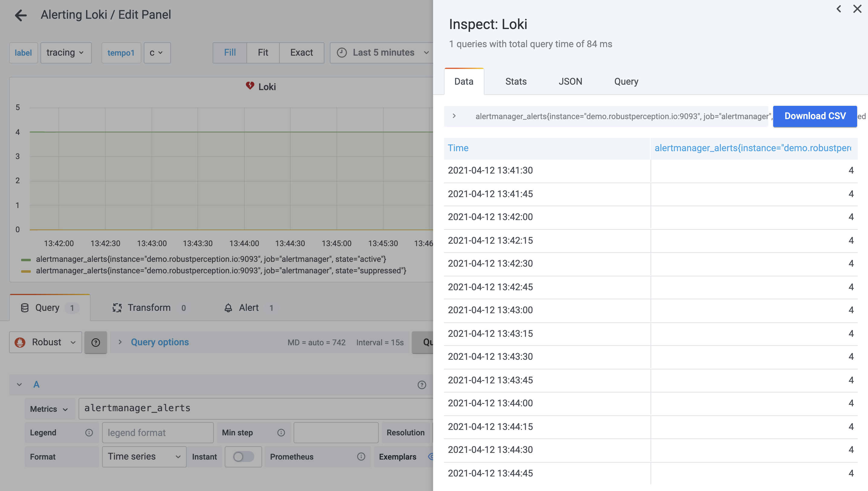868x491 pixels.
Task: Enable the Instant toggle
Action: pyautogui.click(x=243, y=457)
